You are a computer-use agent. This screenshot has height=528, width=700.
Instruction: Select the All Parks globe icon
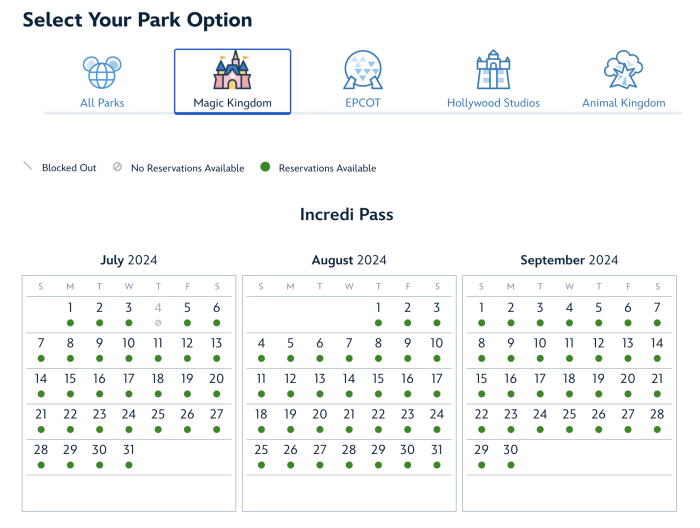click(102, 72)
